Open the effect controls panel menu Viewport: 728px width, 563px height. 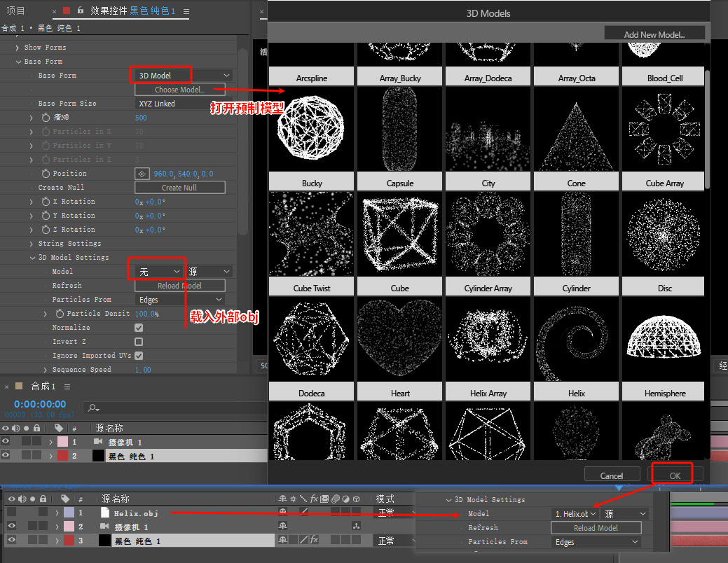click(x=186, y=12)
